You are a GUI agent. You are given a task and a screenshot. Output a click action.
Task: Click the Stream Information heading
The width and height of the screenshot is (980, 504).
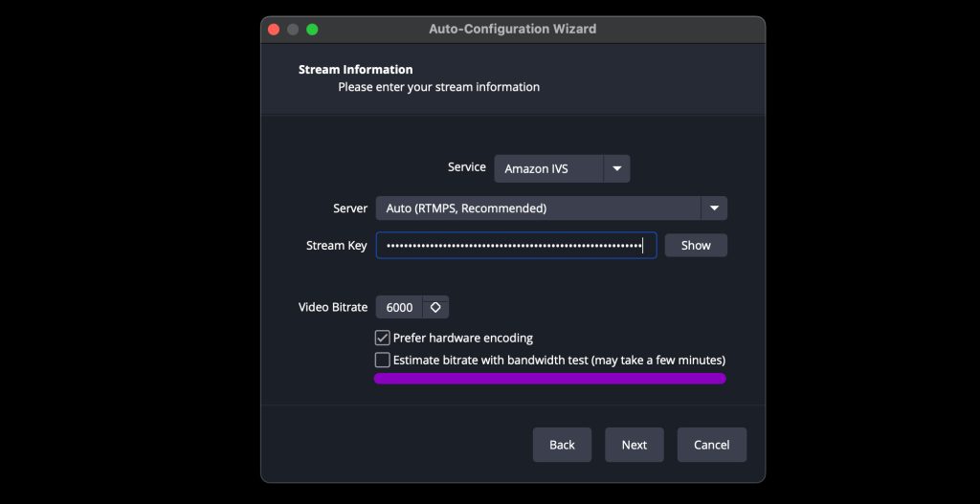coord(356,69)
